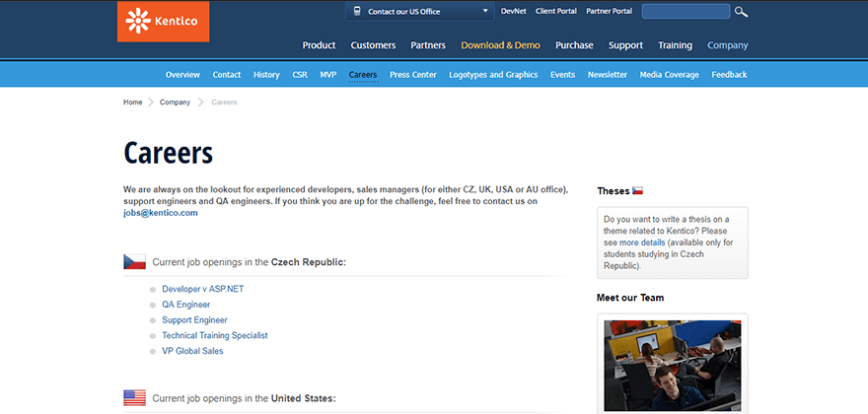This screenshot has height=414, width=868.
Task: Click Home in the breadcrumb
Action: [133, 103]
